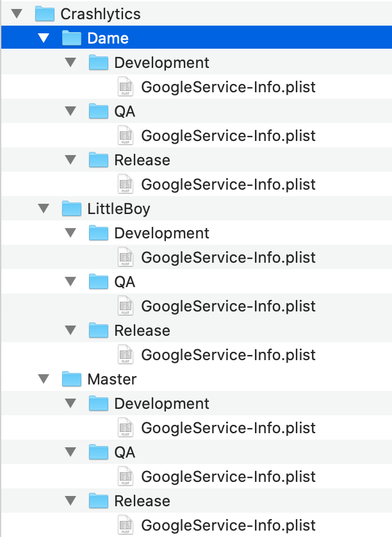Collapse the Master folder disclosure triangle
This screenshot has height=537, width=392.
click(44, 379)
